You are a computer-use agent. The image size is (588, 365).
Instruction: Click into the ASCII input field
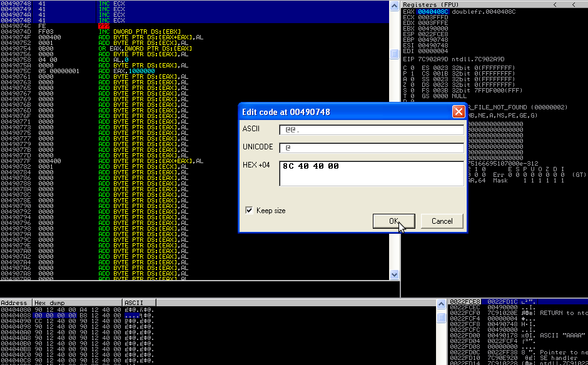point(372,129)
